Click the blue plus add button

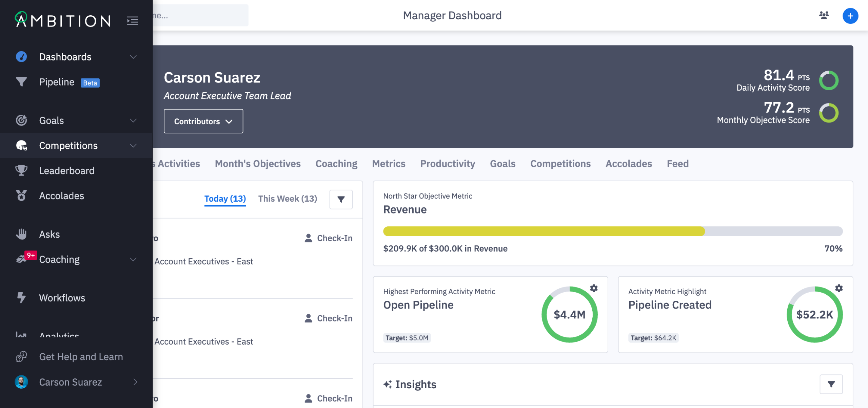point(850,16)
